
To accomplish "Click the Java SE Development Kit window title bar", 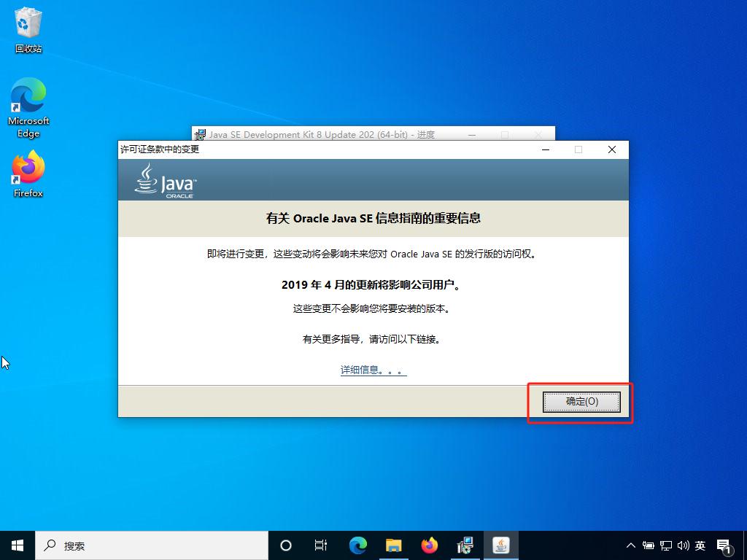I will 322,135.
